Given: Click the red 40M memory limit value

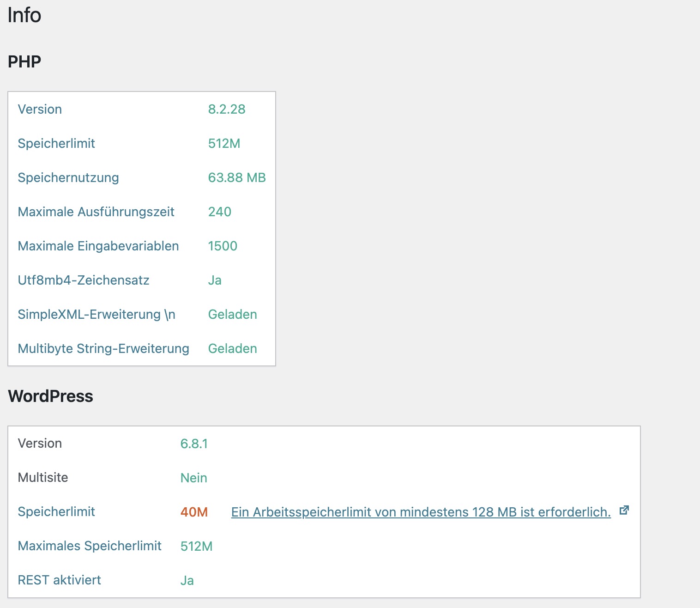Looking at the screenshot, I should click(x=194, y=512).
